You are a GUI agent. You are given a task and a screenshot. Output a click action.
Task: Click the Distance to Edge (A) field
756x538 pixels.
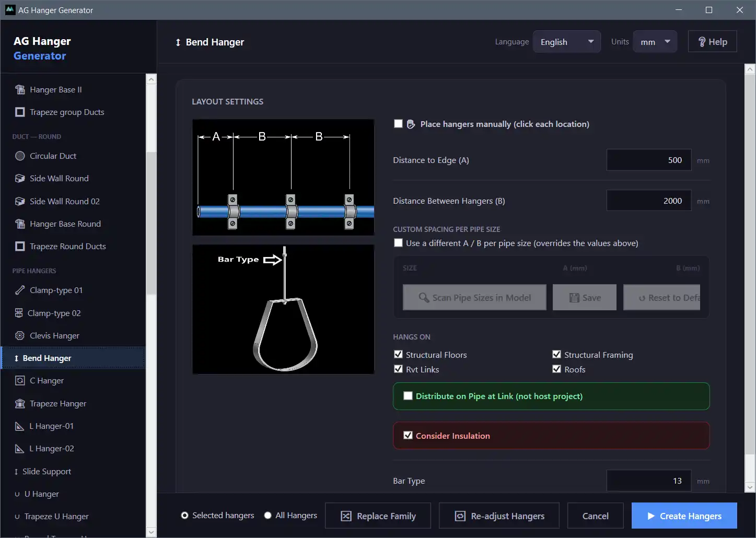649,160
